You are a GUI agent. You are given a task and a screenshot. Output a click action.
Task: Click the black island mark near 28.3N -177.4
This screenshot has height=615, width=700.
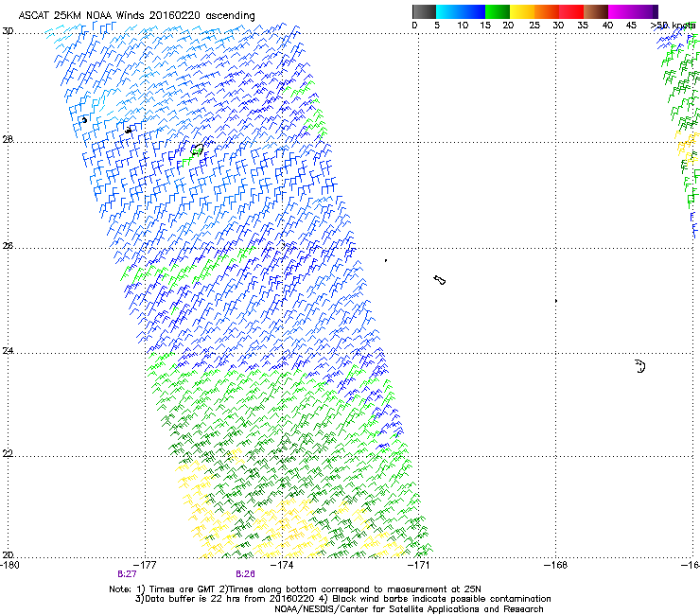[129, 130]
